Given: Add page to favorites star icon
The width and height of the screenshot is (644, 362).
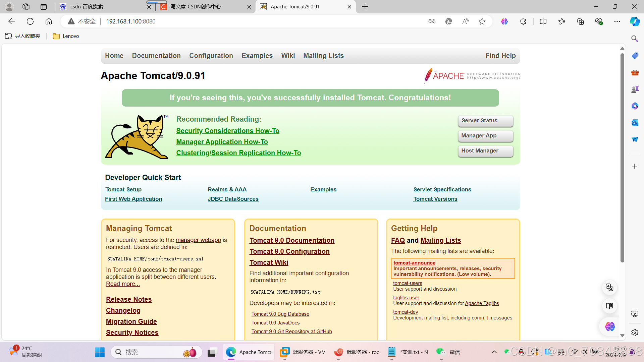Looking at the screenshot, I should click(482, 21).
